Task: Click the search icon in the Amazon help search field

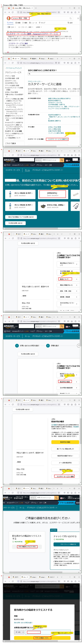Action: click(x=30, y=74)
